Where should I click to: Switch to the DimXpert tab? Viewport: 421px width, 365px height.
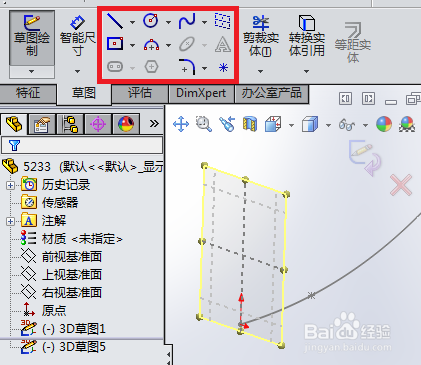201,93
